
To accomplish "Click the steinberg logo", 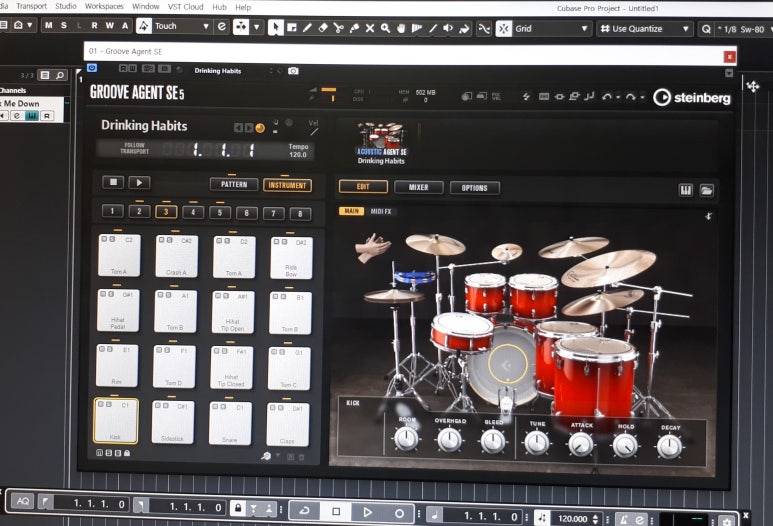I will pos(692,98).
